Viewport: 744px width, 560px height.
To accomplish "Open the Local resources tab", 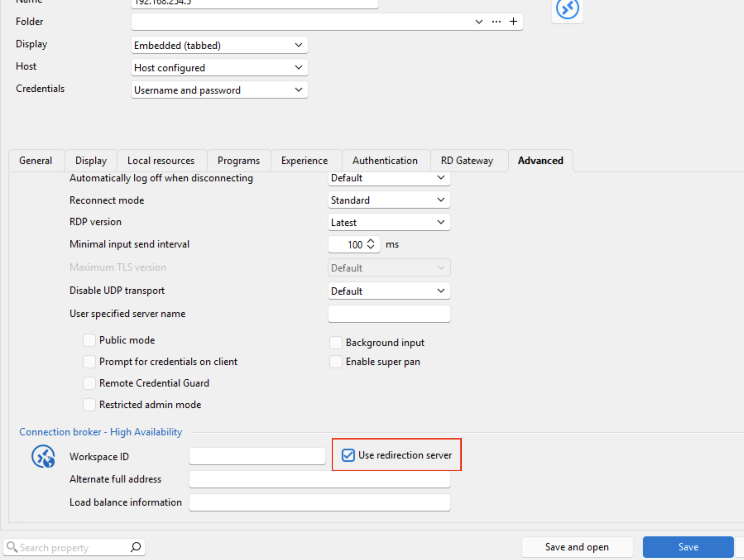I will click(x=161, y=161).
